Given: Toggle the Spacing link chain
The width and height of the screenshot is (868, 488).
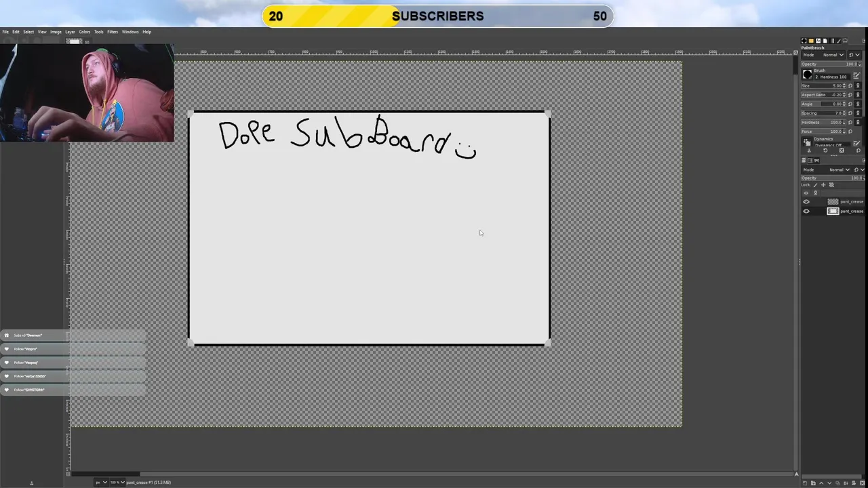Looking at the screenshot, I should 858,113.
